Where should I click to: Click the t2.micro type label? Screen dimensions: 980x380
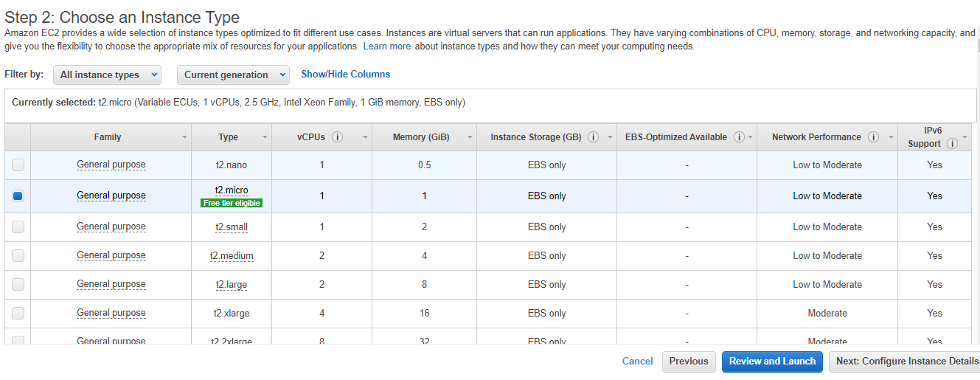coord(232,190)
